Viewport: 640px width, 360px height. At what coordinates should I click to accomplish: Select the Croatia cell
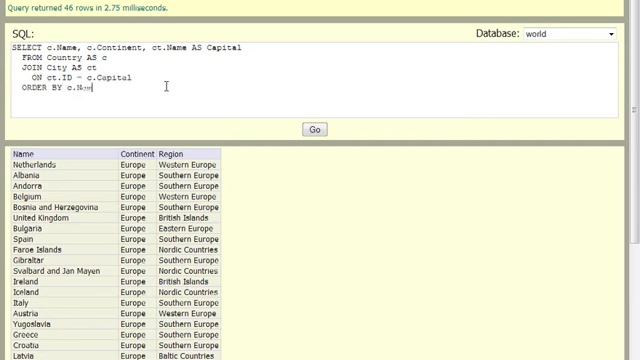(x=65, y=345)
